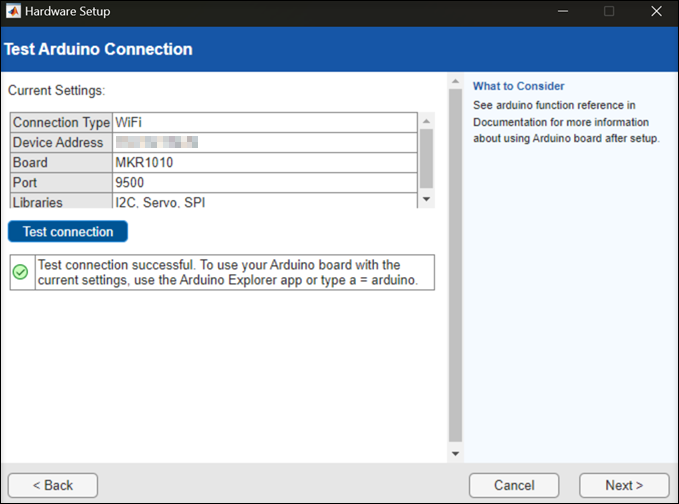Screen dimensions: 679x504
Task: Proceed with the Next button
Action: pyautogui.click(x=624, y=485)
